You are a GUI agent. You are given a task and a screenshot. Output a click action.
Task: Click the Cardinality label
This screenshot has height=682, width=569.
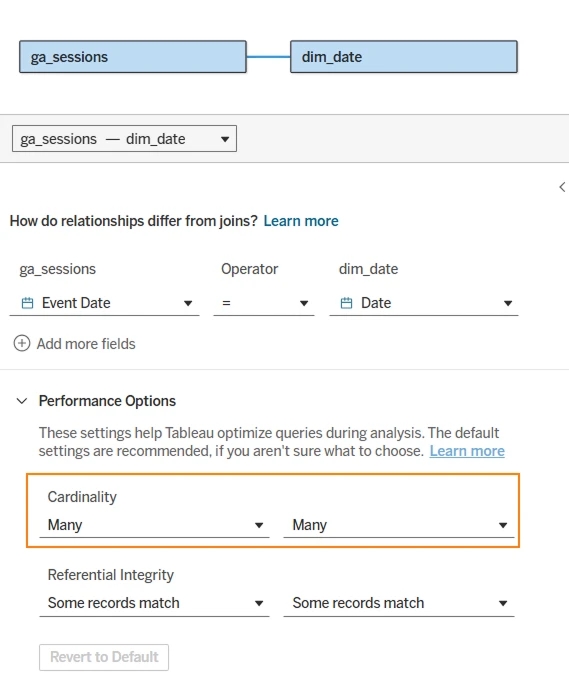pos(82,497)
